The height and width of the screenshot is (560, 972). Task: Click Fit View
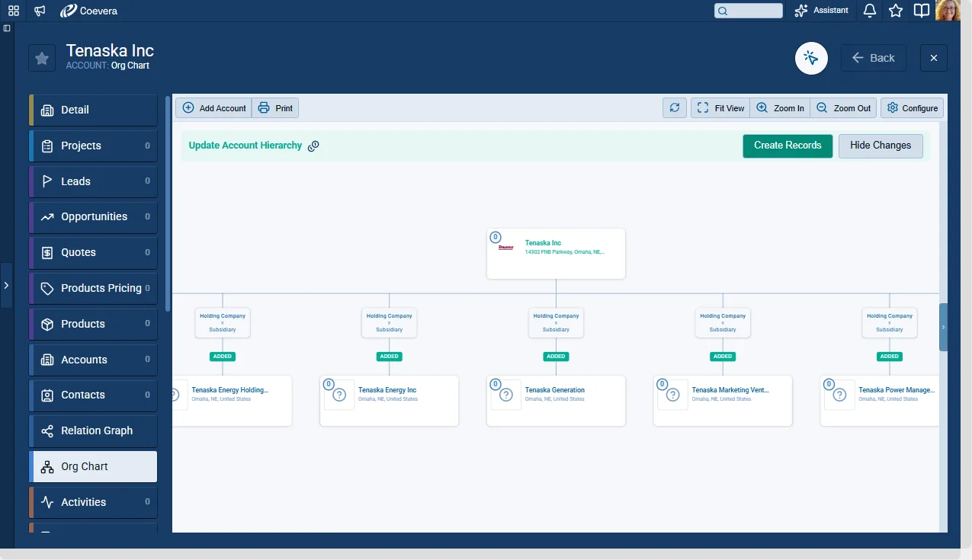(720, 108)
